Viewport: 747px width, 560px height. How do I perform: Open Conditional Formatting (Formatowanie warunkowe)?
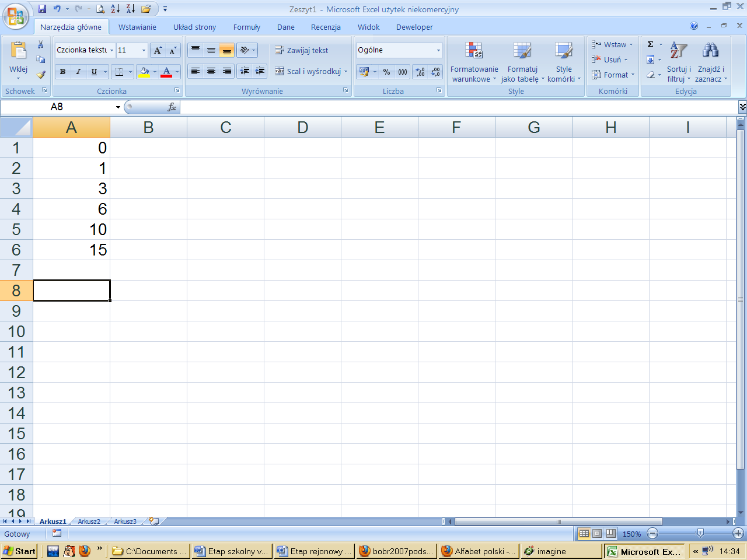(474, 62)
